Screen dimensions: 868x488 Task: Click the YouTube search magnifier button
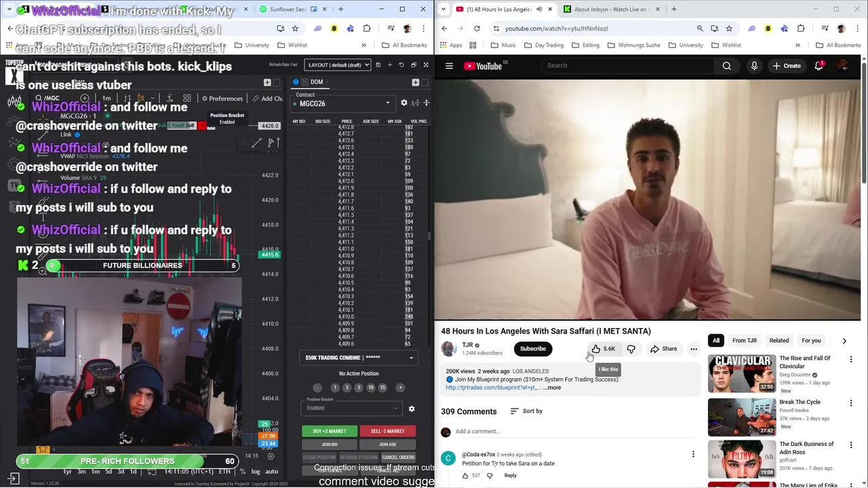(727, 66)
